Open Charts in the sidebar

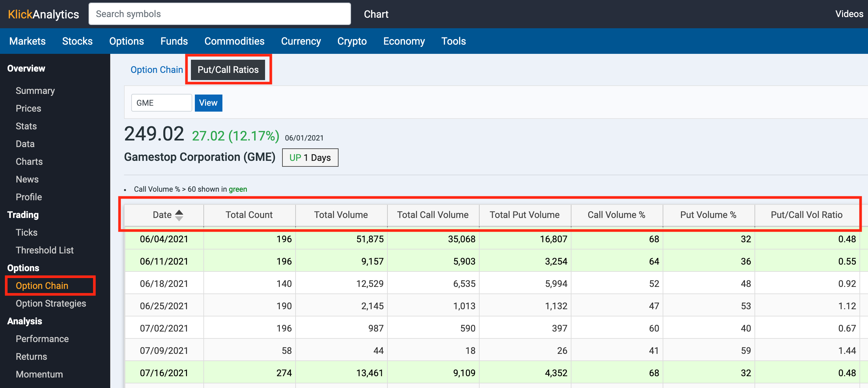29,162
